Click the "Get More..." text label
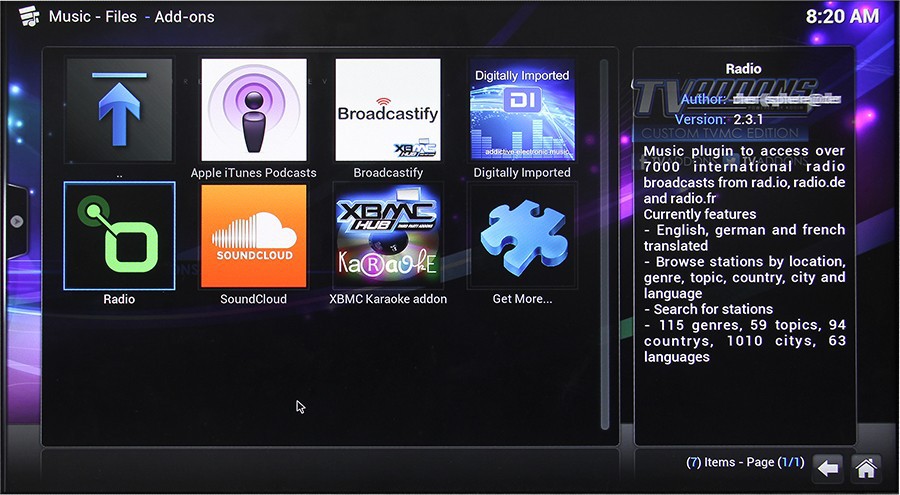 522,299
